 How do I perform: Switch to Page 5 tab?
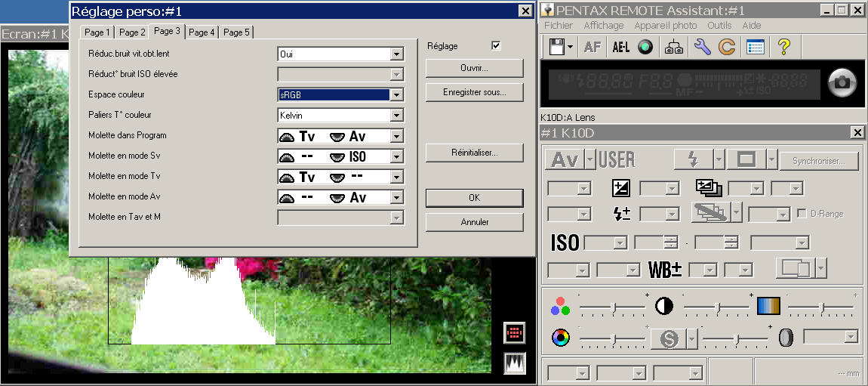coord(236,32)
